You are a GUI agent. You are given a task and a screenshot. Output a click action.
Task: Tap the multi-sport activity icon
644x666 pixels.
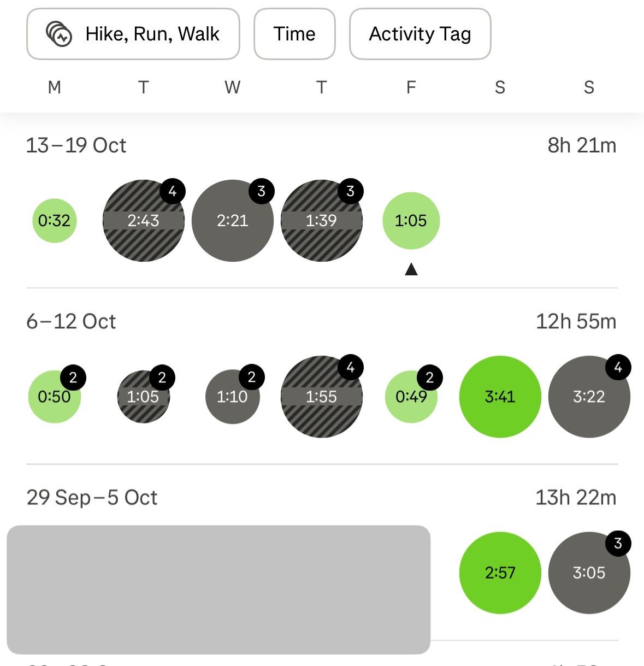click(58, 34)
